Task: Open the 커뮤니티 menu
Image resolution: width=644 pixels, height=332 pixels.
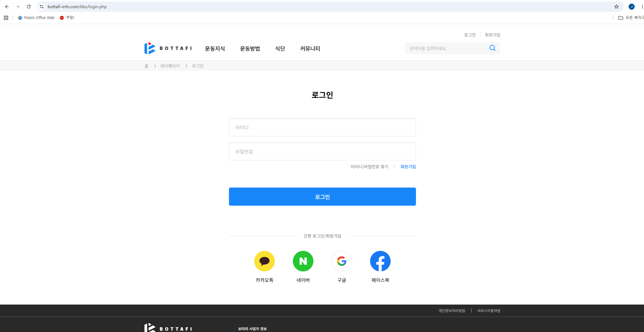Action: point(310,49)
